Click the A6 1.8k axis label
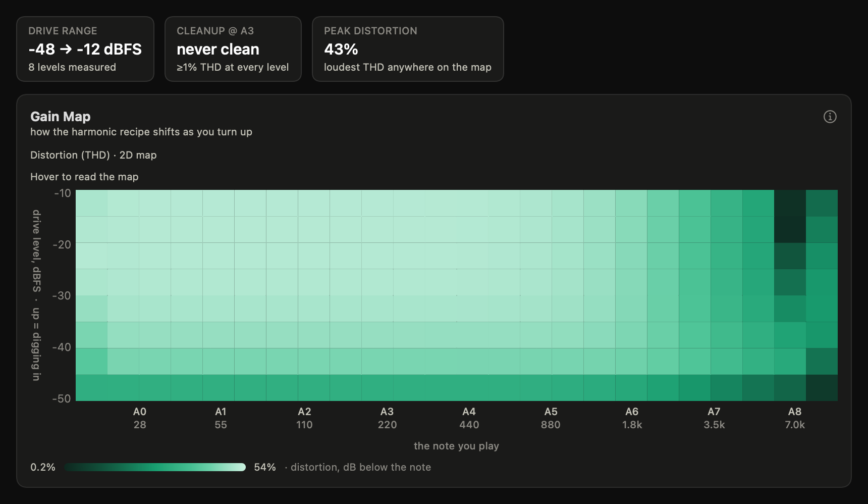 pyautogui.click(x=632, y=418)
